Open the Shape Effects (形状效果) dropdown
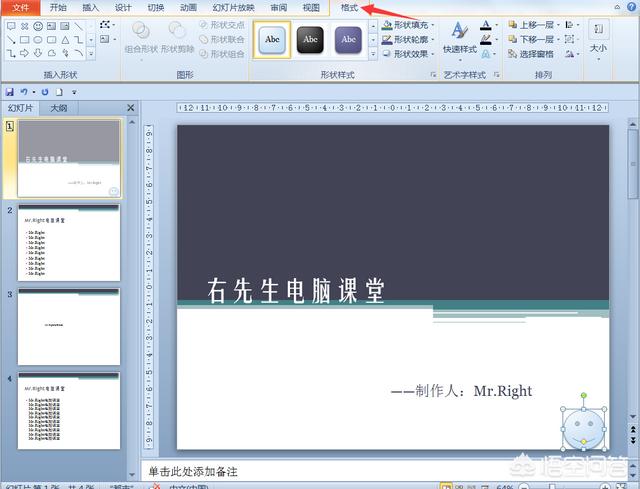640x489 pixels. pyautogui.click(x=408, y=54)
